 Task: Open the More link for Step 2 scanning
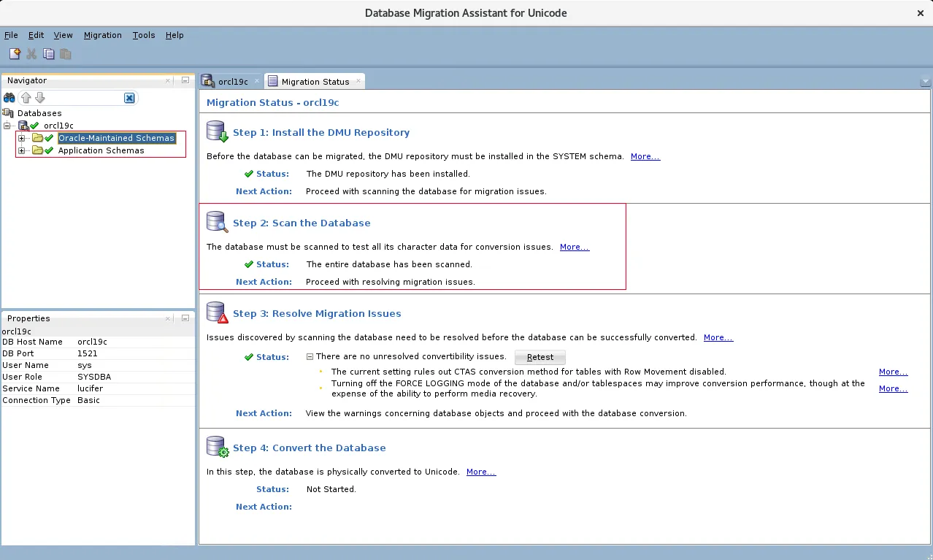tap(574, 247)
